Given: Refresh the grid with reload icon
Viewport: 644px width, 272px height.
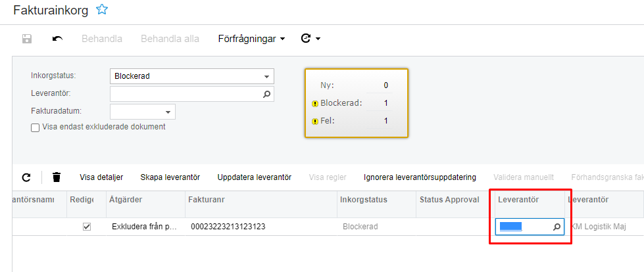Looking at the screenshot, I should pyautogui.click(x=26, y=177).
